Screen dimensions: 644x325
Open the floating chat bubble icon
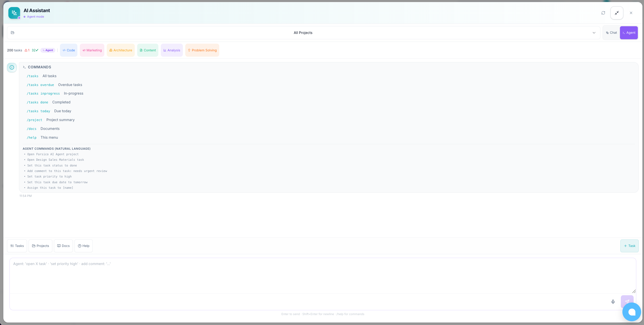[x=631, y=312]
